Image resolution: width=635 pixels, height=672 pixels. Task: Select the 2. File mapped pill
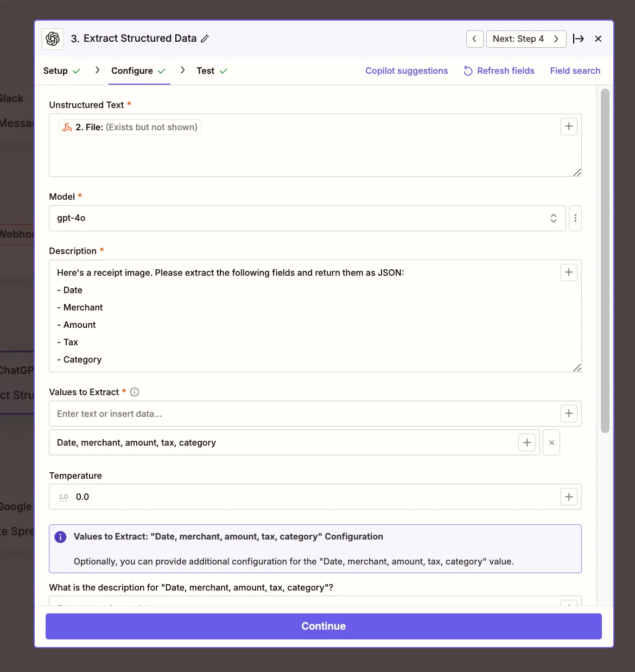coord(130,127)
